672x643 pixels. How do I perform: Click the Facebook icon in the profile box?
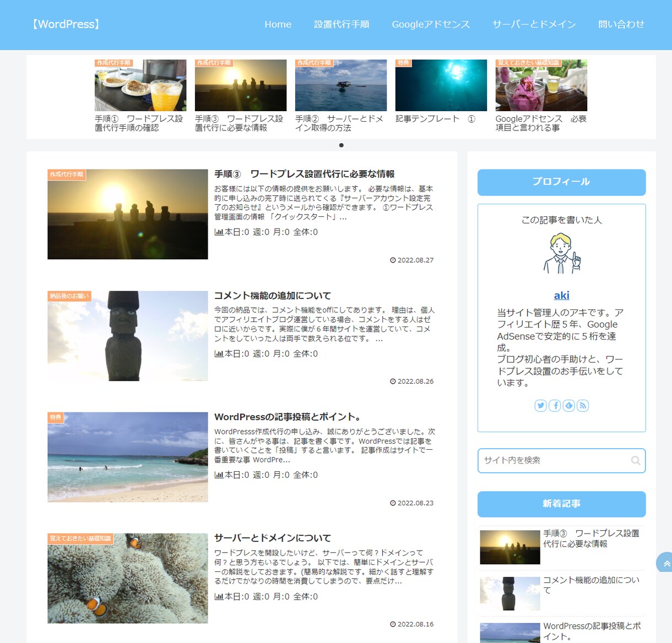coord(555,406)
